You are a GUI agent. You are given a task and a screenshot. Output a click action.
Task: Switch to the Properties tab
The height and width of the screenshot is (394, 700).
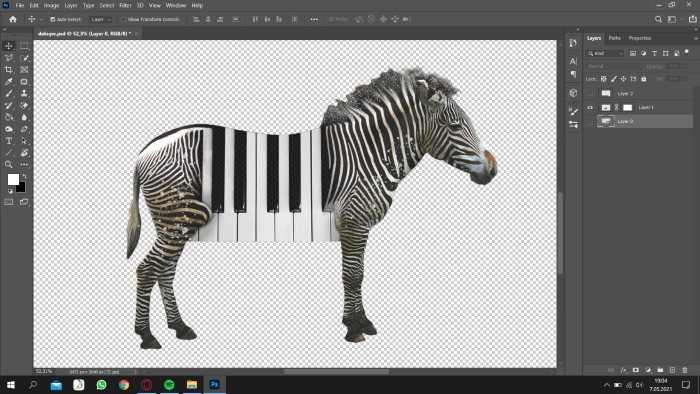click(x=640, y=38)
